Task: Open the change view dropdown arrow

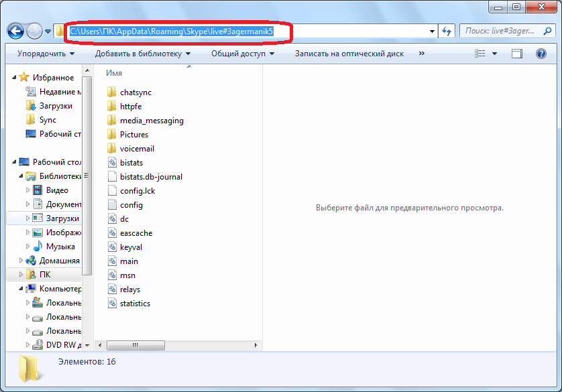Action: [x=495, y=54]
